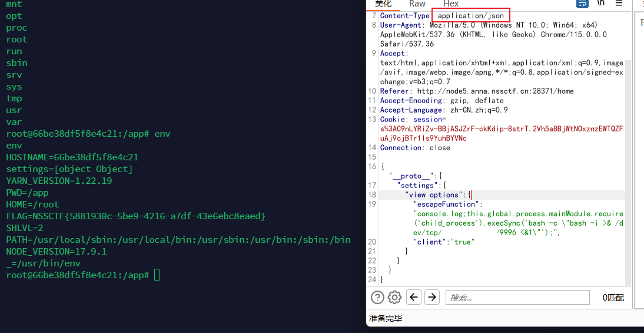
Task: Click the Accept-Language header line
Action: tap(444, 110)
